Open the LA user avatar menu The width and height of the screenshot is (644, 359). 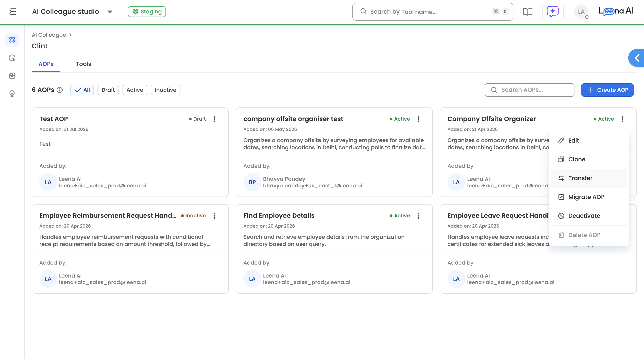[581, 11]
